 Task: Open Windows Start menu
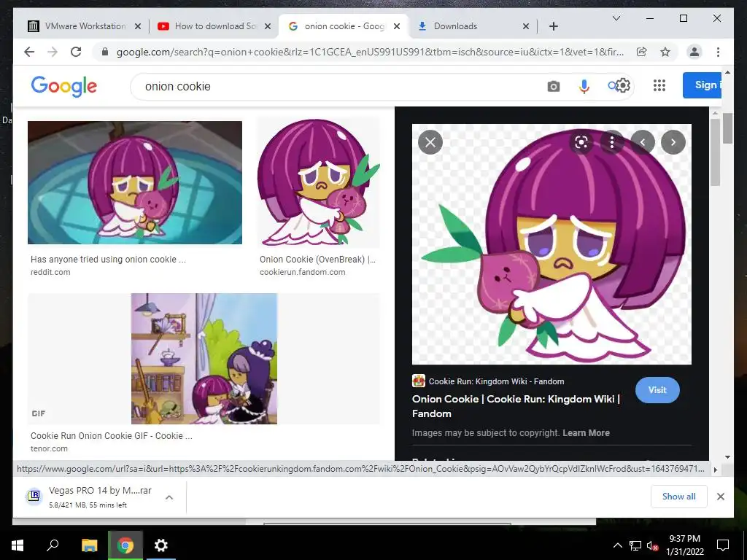coord(18,545)
